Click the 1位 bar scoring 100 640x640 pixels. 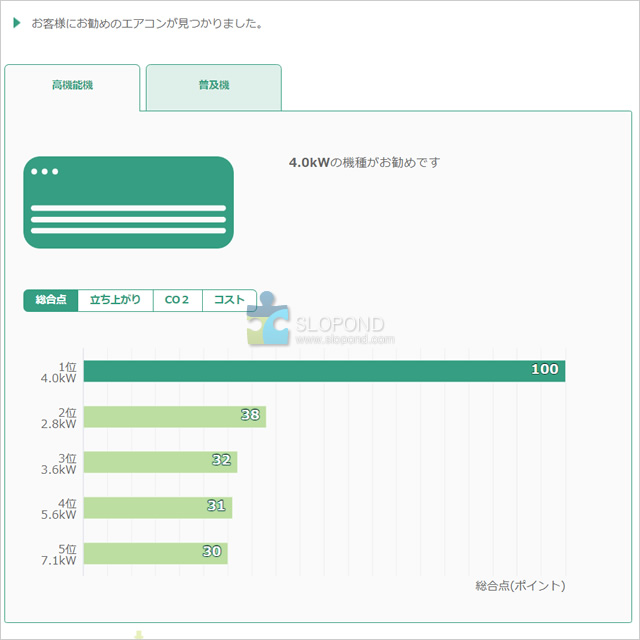[x=324, y=371]
